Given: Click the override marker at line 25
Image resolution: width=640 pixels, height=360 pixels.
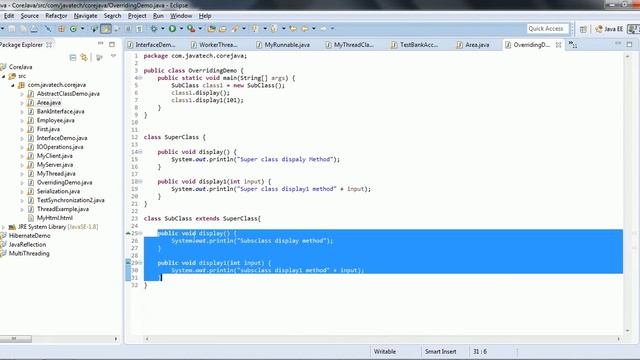Looking at the screenshot, I should coord(128,233).
